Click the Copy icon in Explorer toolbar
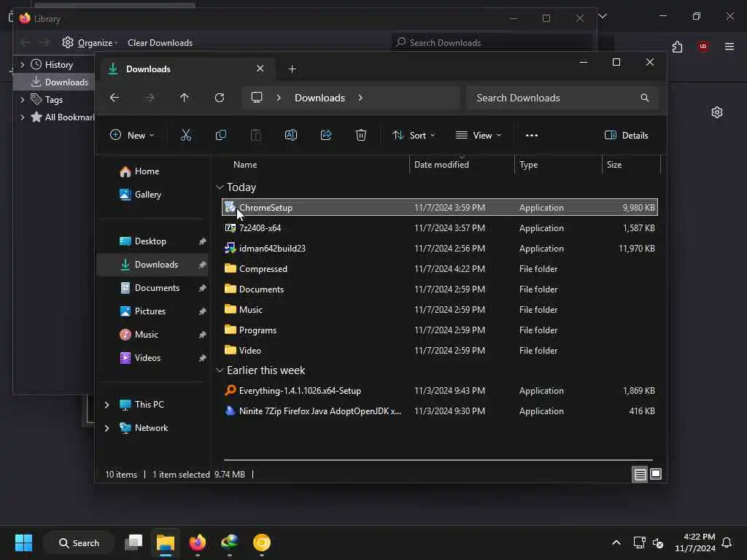The width and height of the screenshot is (747, 560). tap(220, 135)
